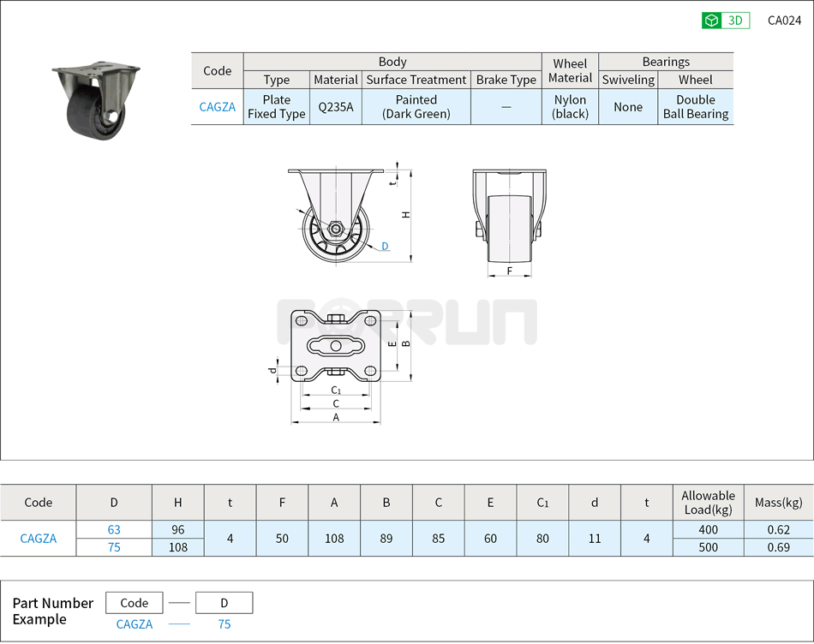Select the CAGZA code link in body table

tap(217, 107)
